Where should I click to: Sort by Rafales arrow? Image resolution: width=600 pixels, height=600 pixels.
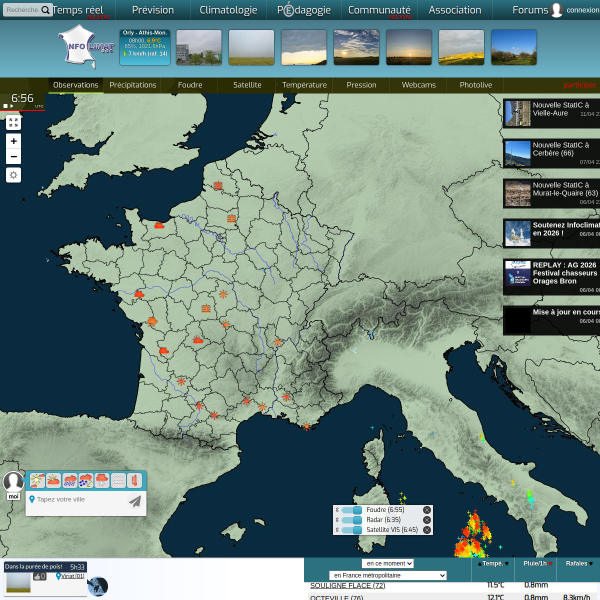click(x=591, y=563)
